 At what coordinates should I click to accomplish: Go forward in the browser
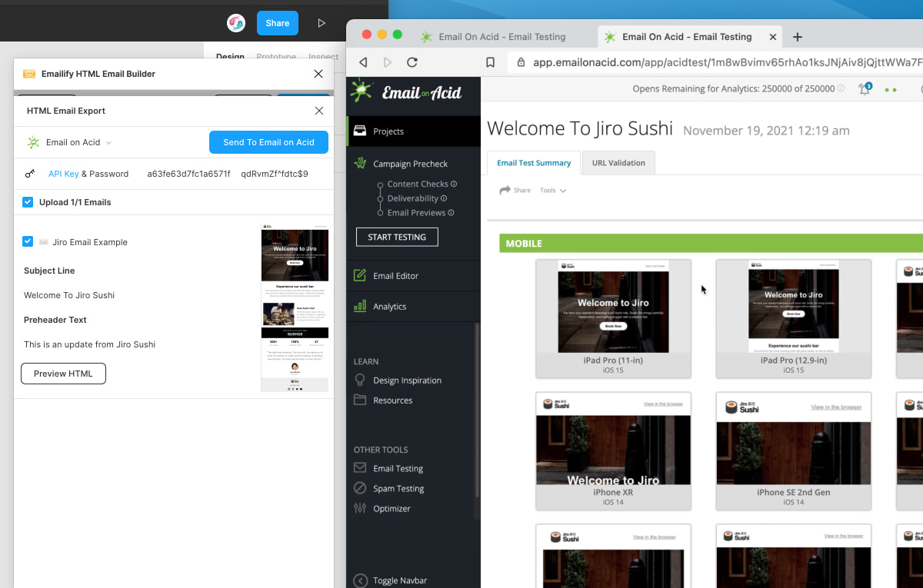point(387,62)
